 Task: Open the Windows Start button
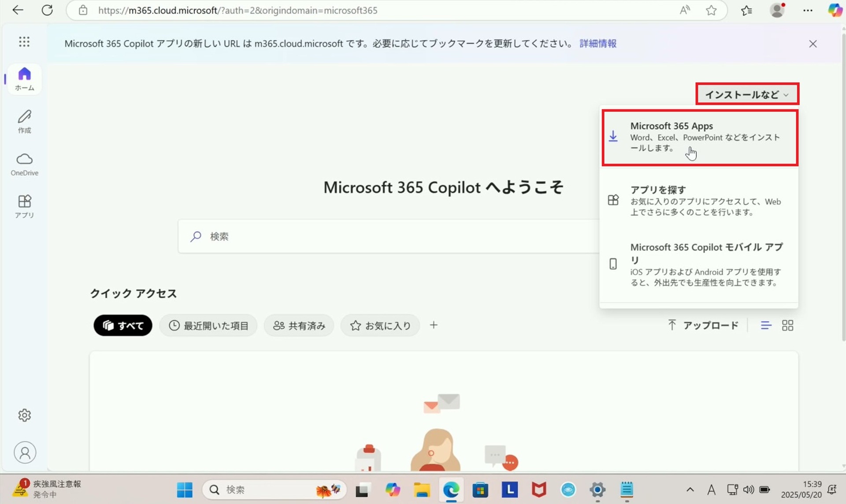(x=185, y=489)
